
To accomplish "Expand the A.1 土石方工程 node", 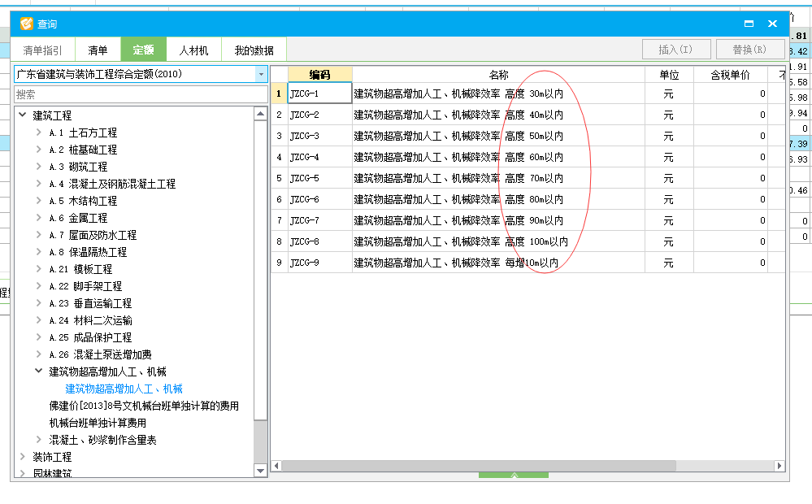I will point(39,133).
